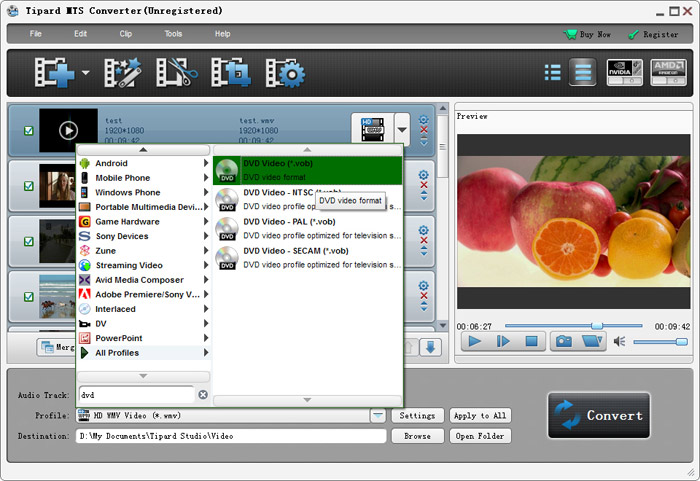Expand Sony Devices profile category
The image size is (700, 481).
pos(143,236)
